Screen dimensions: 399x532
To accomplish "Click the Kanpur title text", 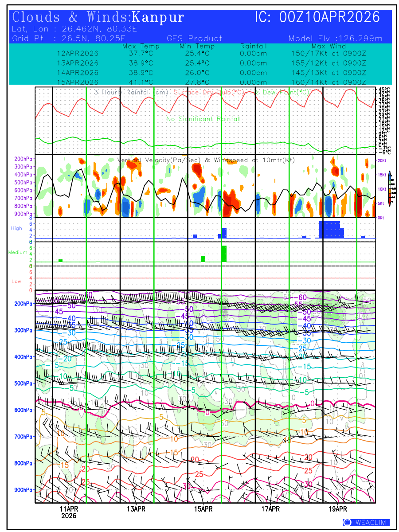I will pos(158,17).
